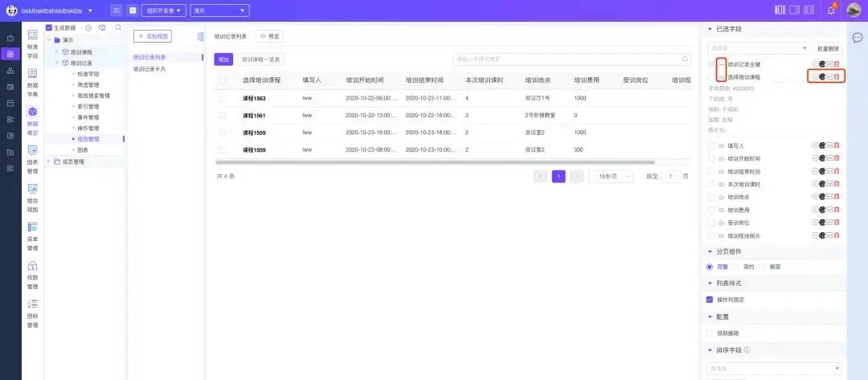This screenshot has height=380, width=868.
Task: Check the 课程1563 row checkbox
Action: pyautogui.click(x=223, y=98)
